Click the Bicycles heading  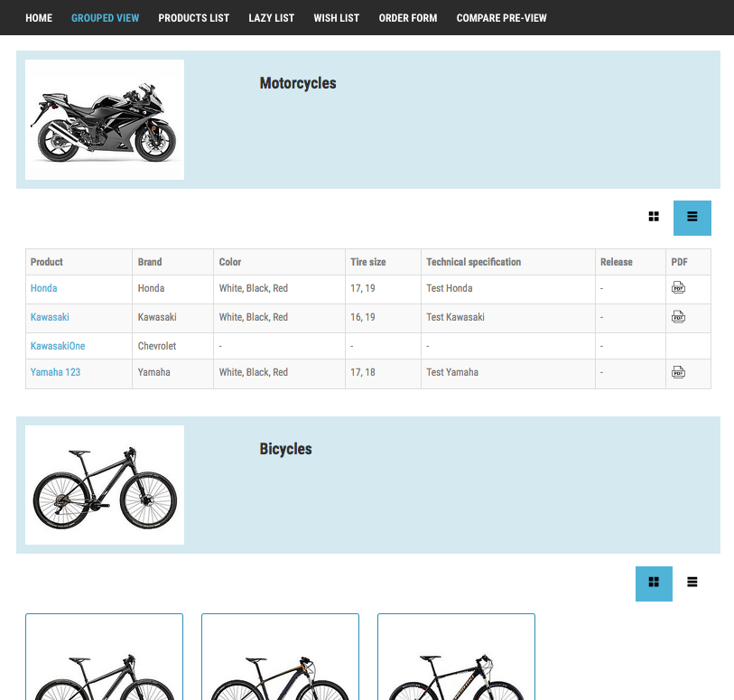[285, 449]
